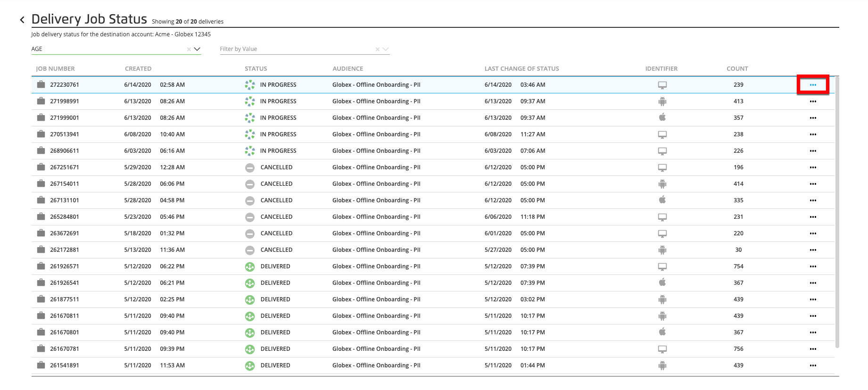Clear the AGE filter selection
The width and height of the screenshot is (868, 390).
pyautogui.click(x=189, y=49)
